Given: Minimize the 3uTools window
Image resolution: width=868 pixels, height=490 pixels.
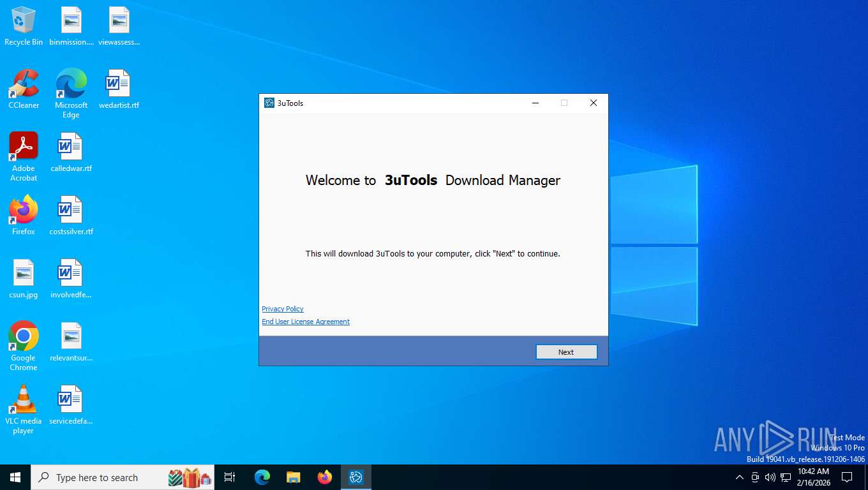Looking at the screenshot, I should pyautogui.click(x=535, y=103).
